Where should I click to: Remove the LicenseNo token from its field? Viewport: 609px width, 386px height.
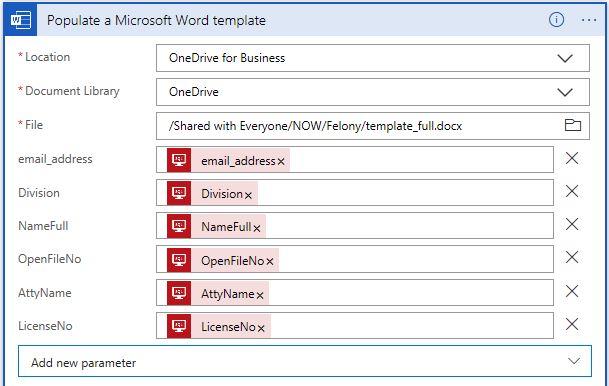tap(261, 329)
